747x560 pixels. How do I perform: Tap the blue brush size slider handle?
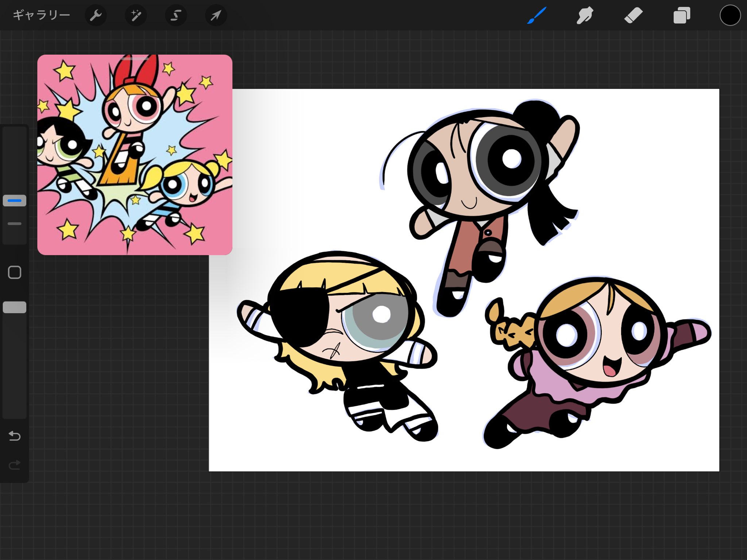(x=15, y=201)
